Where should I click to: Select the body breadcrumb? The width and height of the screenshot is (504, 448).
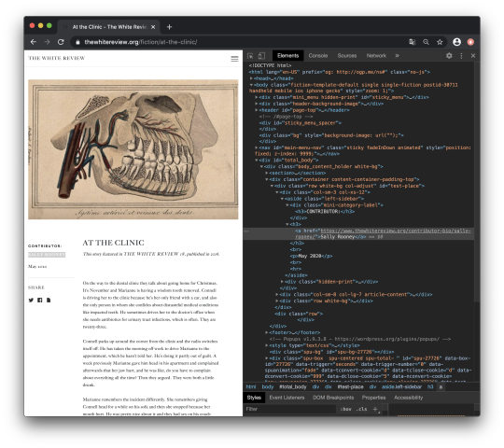[268, 387]
